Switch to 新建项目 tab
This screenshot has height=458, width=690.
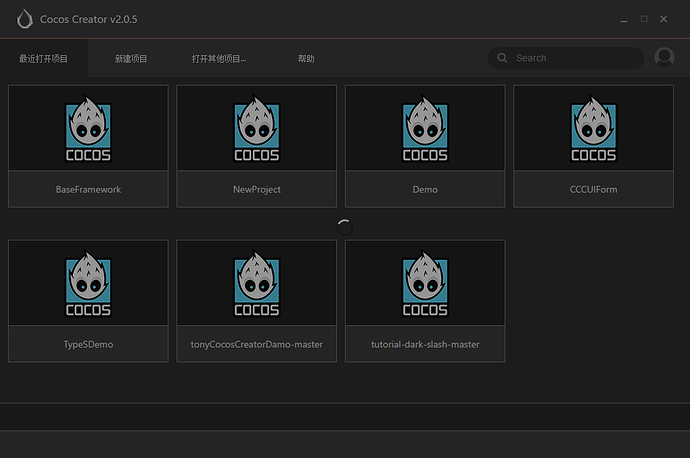coord(131,59)
